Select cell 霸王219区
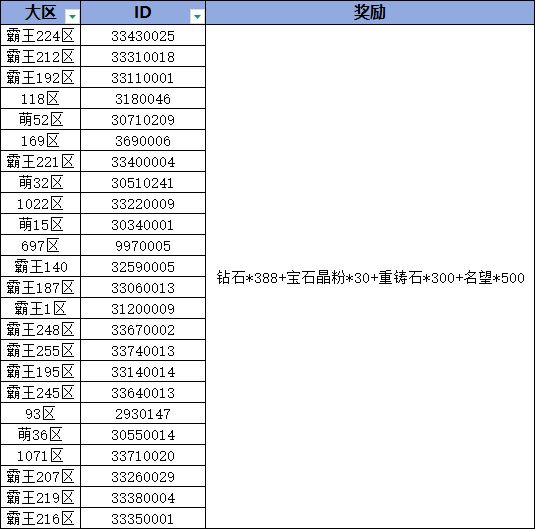The image size is (535, 529). (41, 497)
